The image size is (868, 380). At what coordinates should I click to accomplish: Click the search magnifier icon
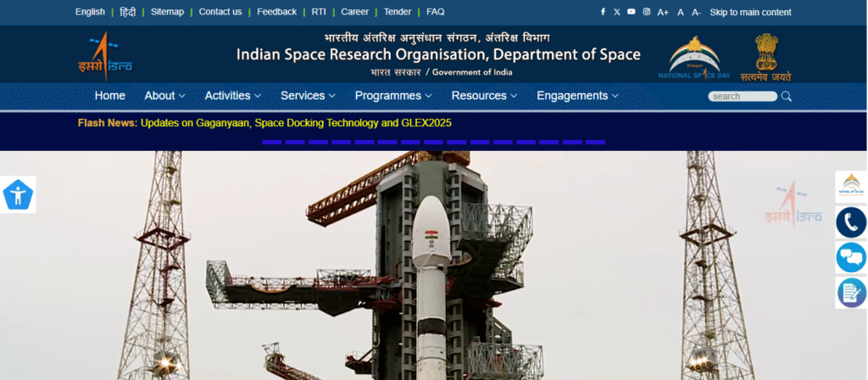787,96
